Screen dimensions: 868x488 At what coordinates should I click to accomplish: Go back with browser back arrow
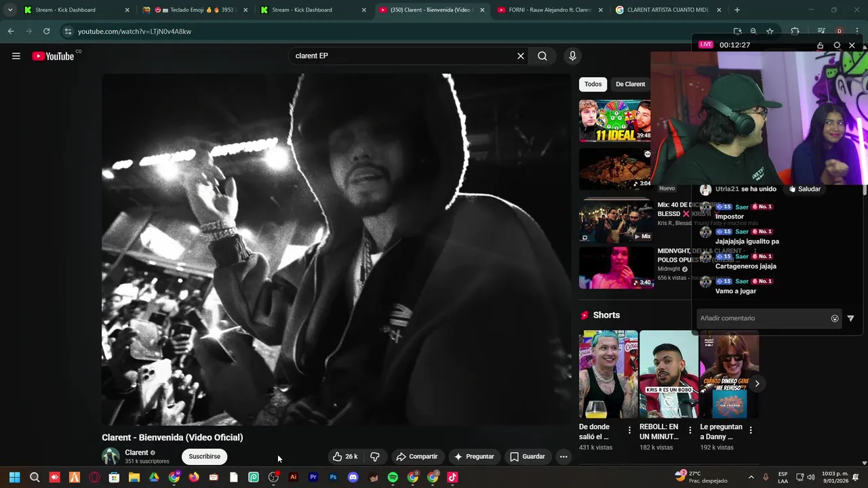[x=11, y=31]
